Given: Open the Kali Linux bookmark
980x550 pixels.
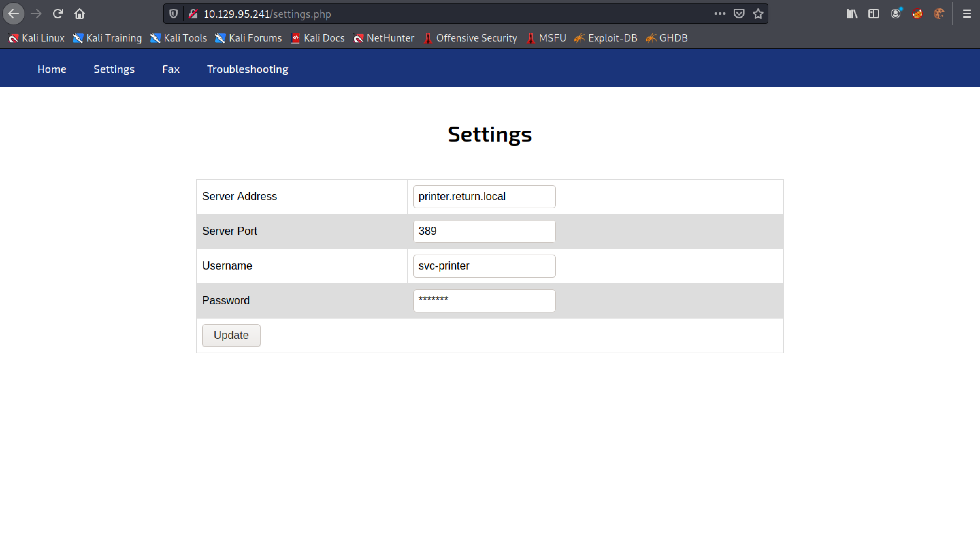Looking at the screenshot, I should 36,38.
